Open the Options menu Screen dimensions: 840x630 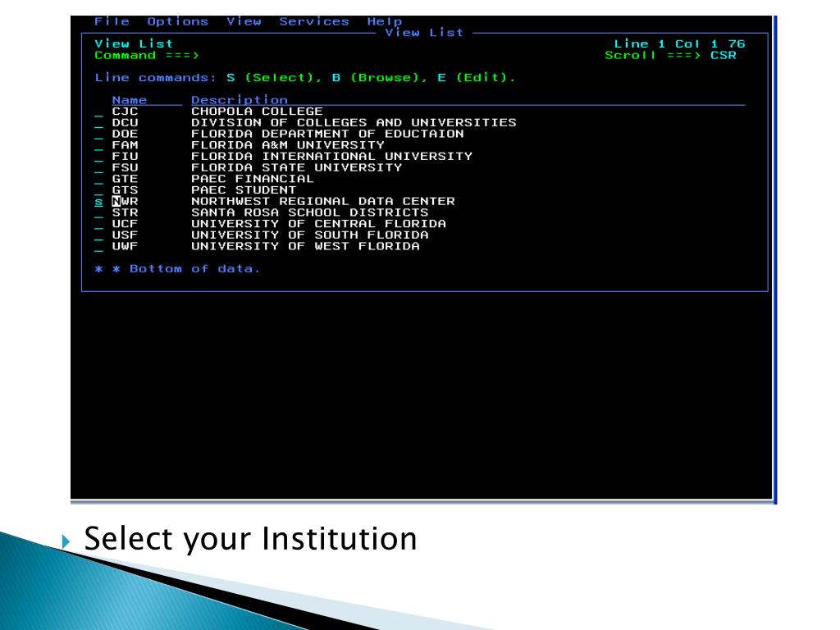(x=178, y=22)
